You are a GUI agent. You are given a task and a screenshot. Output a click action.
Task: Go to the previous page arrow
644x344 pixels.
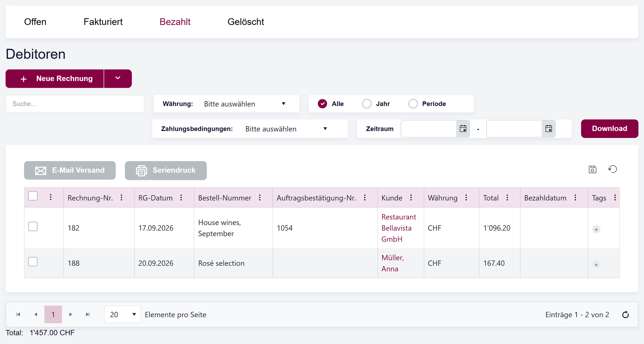point(36,315)
